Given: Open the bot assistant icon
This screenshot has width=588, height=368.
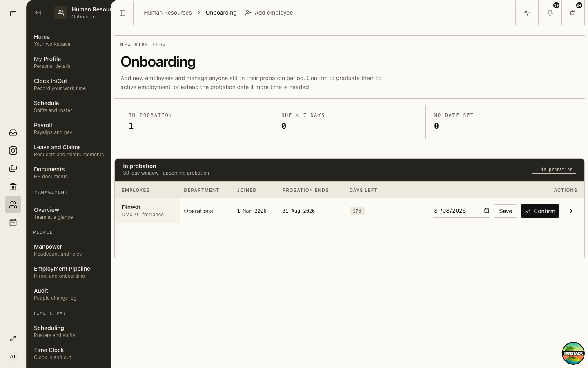Looking at the screenshot, I should [573, 13].
